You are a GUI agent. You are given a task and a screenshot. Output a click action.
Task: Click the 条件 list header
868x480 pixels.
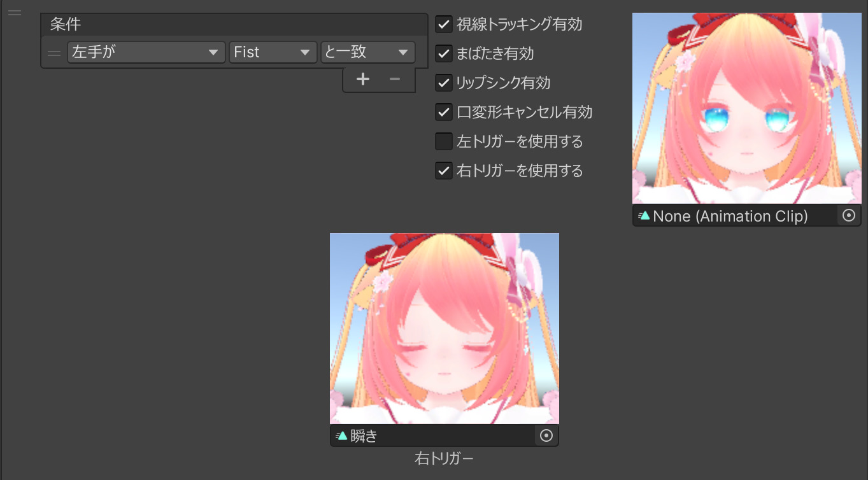(234, 24)
